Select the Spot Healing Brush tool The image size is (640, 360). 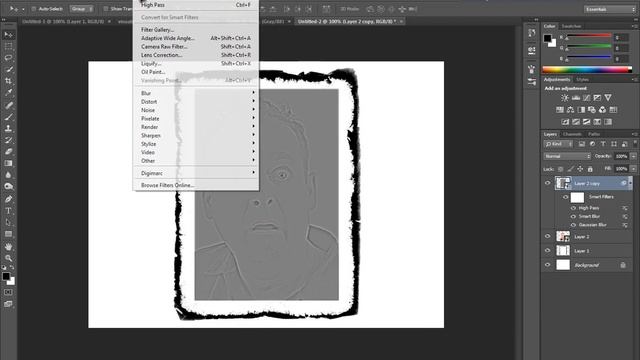pos(8,105)
